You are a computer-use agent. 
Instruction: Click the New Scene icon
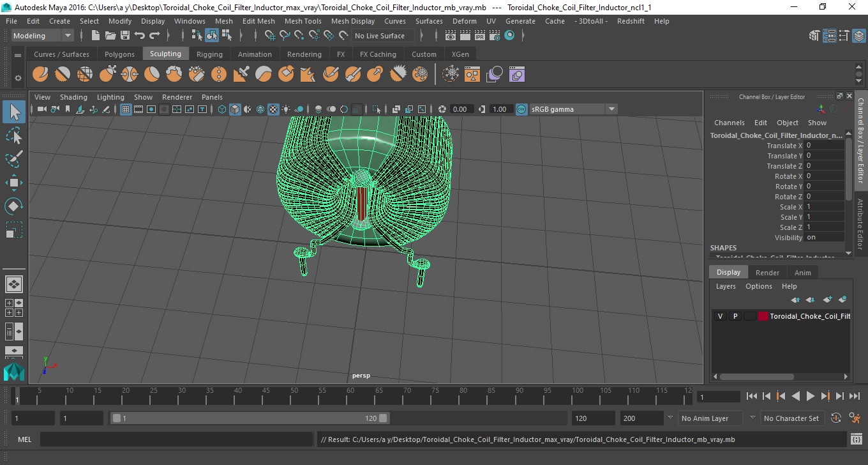click(96, 36)
